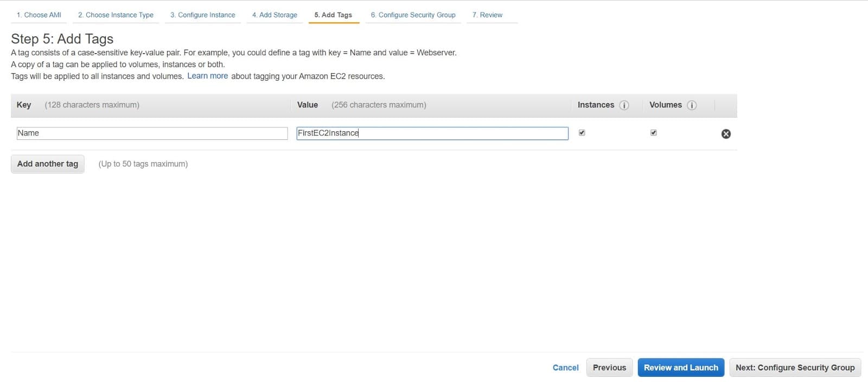Viewport: 868px width, 385px height.
Task: Click the Add another tag button
Action: tap(48, 164)
